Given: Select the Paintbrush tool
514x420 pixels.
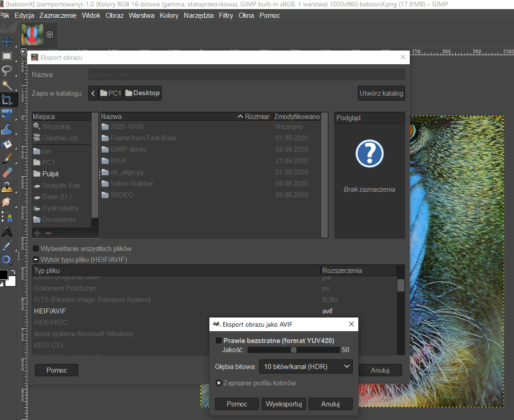Looking at the screenshot, I should click(7, 159).
